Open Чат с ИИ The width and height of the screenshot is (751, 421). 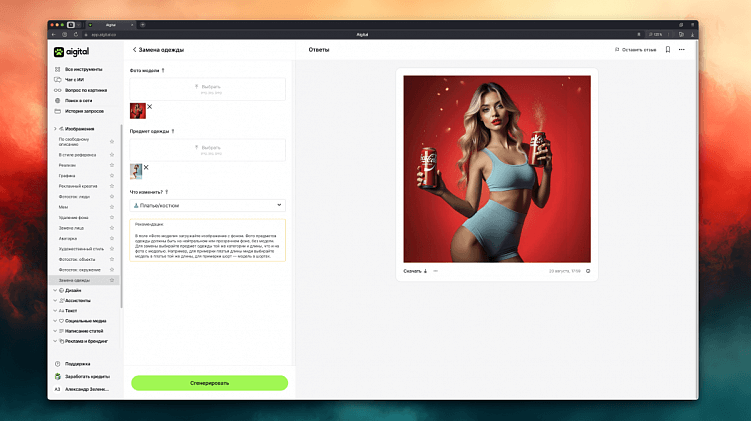click(74, 80)
